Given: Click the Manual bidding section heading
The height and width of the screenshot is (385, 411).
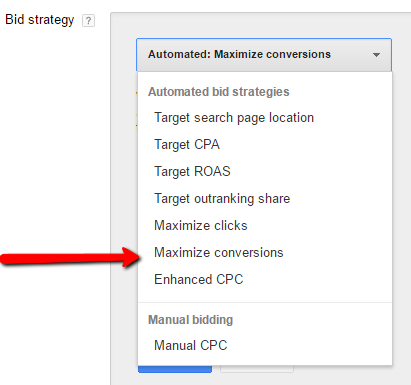Looking at the screenshot, I should coord(190,320).
